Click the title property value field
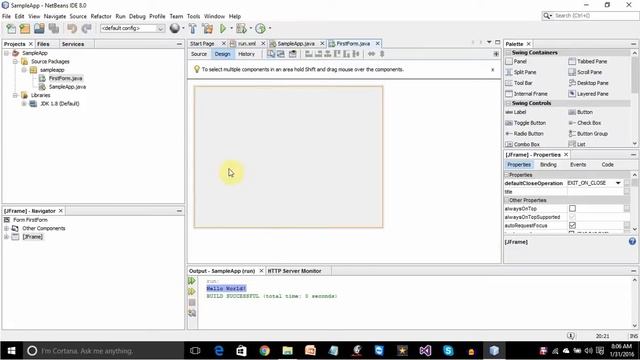This screenshot has width=640, height=360. (595, 192)
